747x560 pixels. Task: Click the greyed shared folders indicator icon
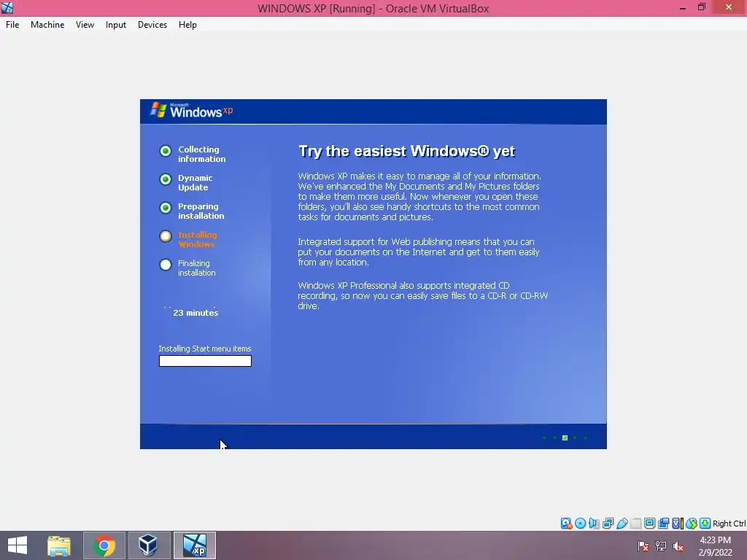pos(635,524)
